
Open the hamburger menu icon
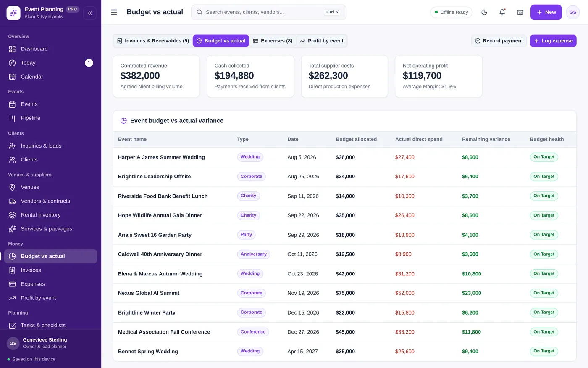pos(114,12)
